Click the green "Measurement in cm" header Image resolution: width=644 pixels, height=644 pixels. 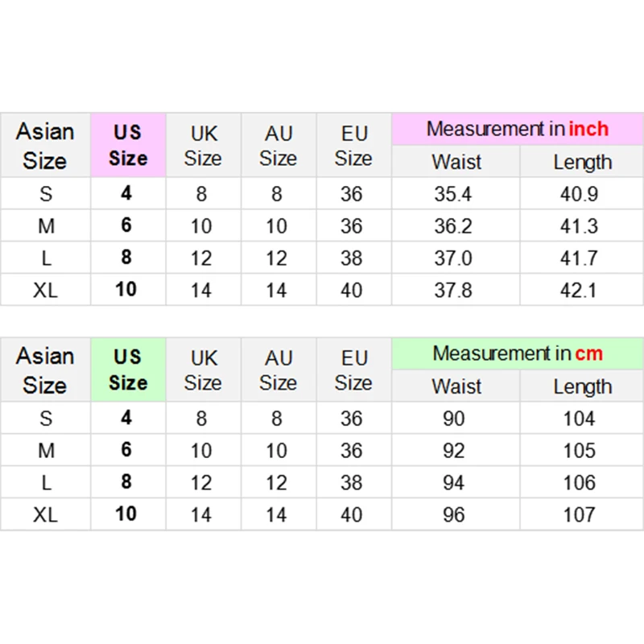517,353
